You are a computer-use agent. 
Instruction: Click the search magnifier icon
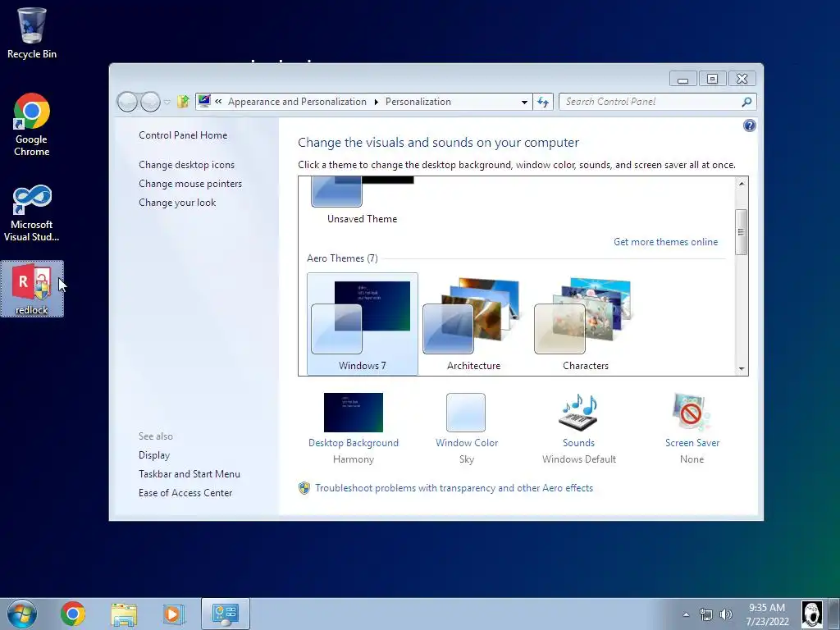click(746, 102)
